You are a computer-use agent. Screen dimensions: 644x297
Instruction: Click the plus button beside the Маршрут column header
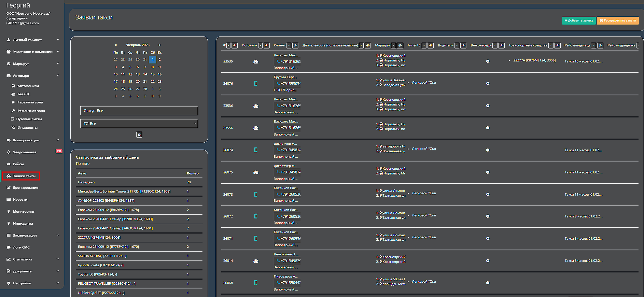(x=393, y=45)
